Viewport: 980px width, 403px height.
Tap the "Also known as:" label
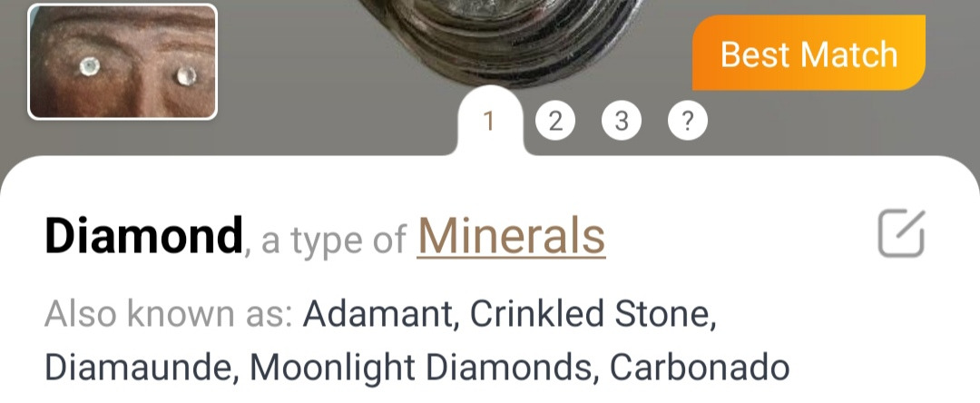coord(168,314)
